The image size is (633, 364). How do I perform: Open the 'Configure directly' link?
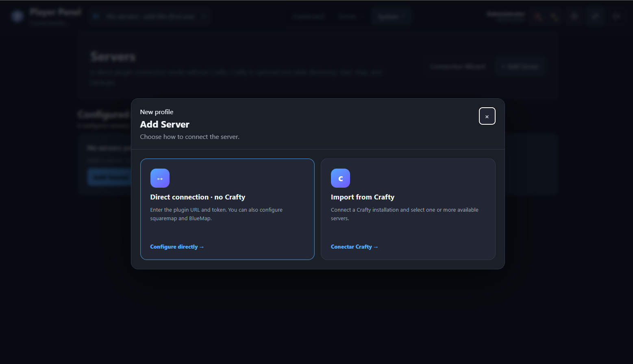pyautogui.click(x=177, y=247)
